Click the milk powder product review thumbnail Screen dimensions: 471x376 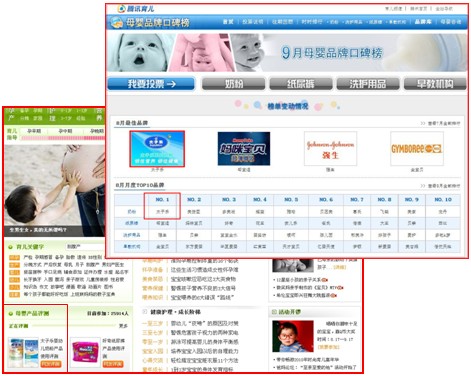[23, 352]
